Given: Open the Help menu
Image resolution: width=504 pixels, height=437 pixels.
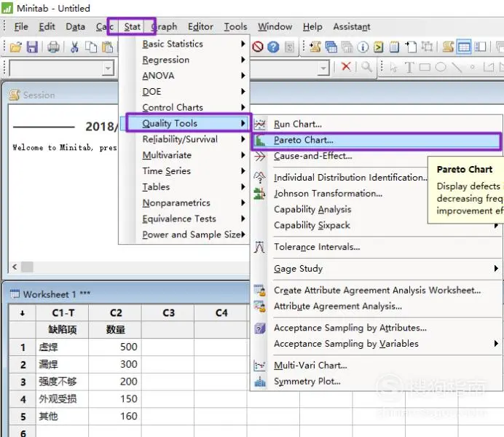Looking at the screenshot, I should point(312,27).
